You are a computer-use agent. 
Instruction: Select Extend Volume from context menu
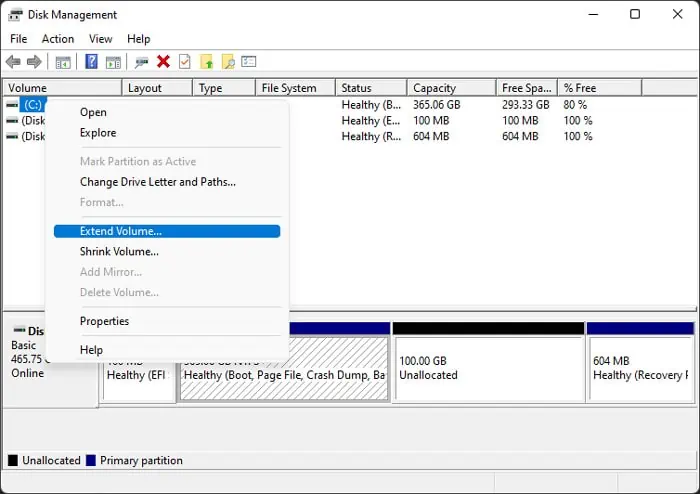[167, 231]
